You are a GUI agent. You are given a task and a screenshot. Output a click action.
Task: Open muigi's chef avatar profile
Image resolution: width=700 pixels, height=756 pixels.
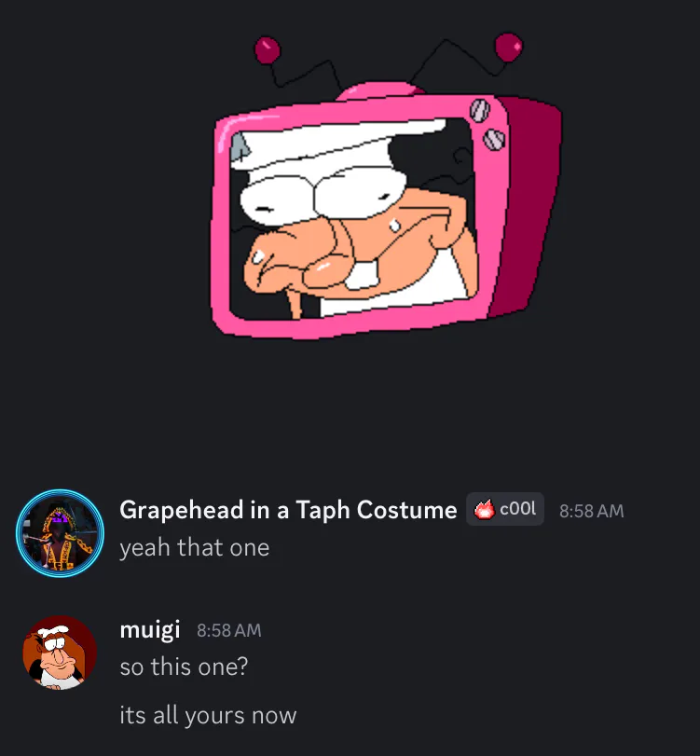[60, 653]
